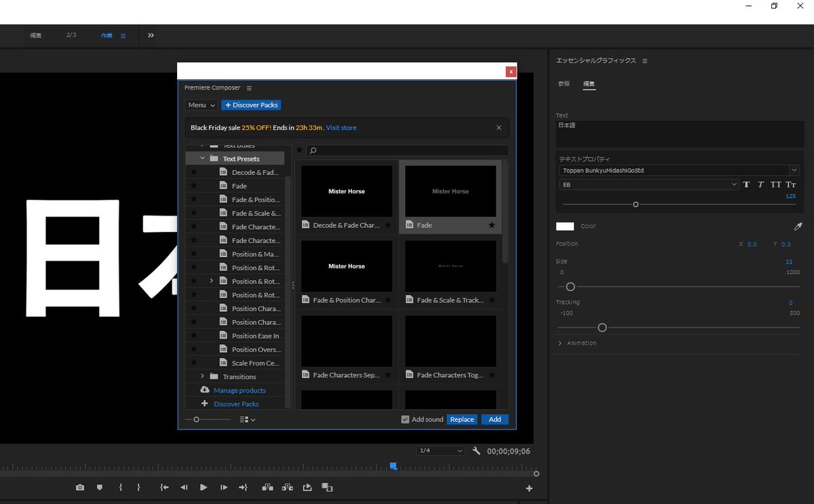Open the 1/4 playback resolution dropdown
The image size is (814, 504).
(x=441, y=450)
